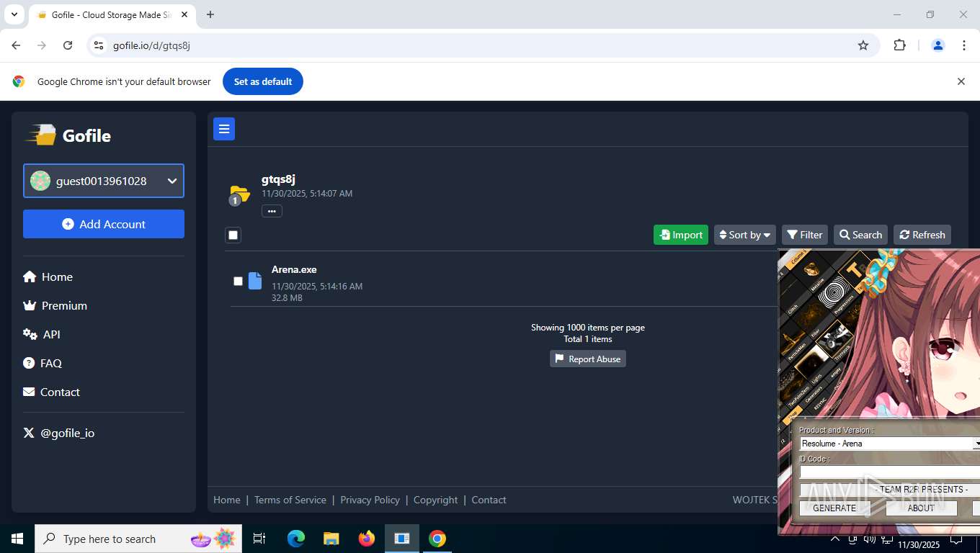Open the @gofile_io X profile link
This screenshot has width=980, height=553.
59,433
